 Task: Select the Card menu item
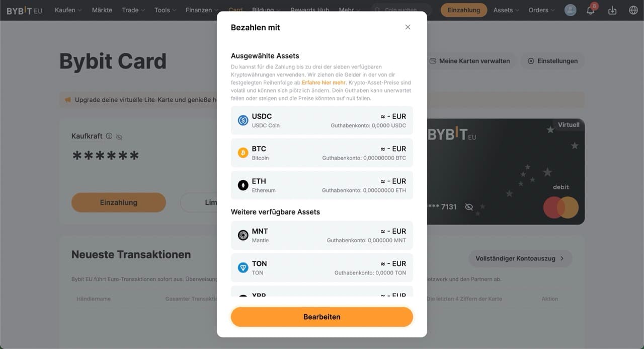coord(235,10)
